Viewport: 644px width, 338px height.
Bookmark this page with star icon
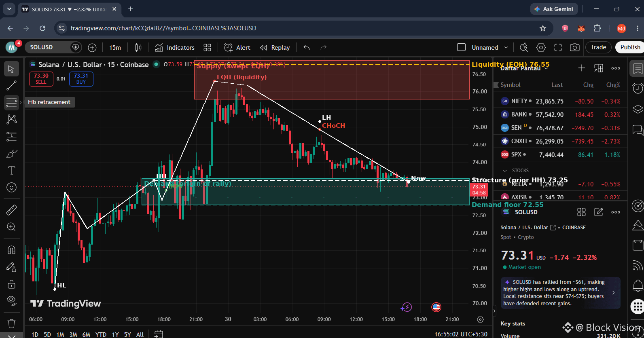pos(543,28)
